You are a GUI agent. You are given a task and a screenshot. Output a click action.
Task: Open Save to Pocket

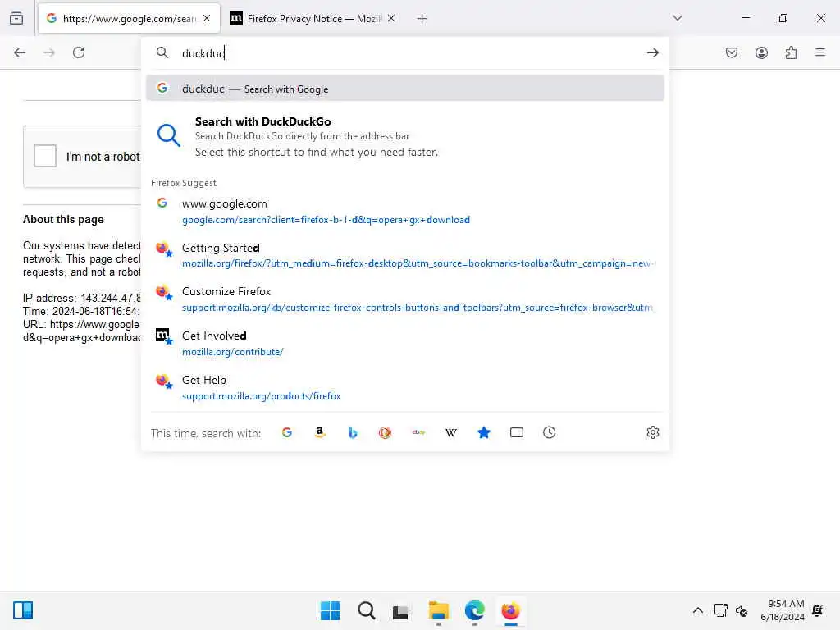pyautogui.click(x=731, y=52)
